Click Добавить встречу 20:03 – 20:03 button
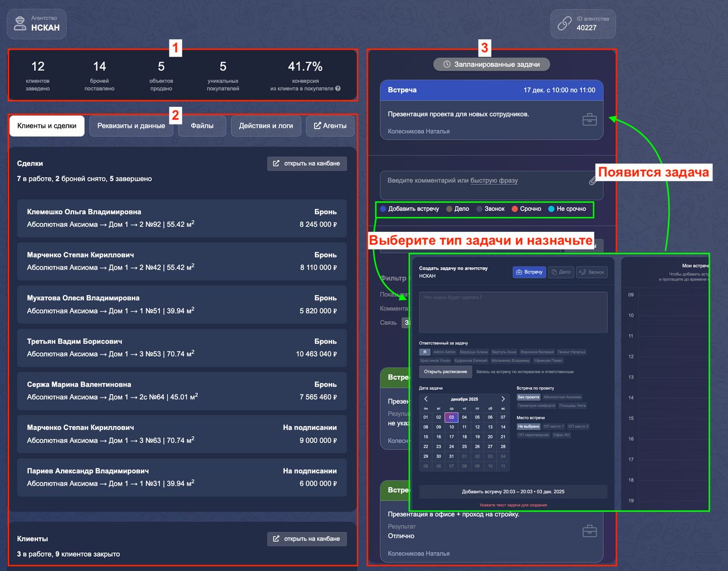The height and width of the screenshot is (571, 728). pos(513,492)
